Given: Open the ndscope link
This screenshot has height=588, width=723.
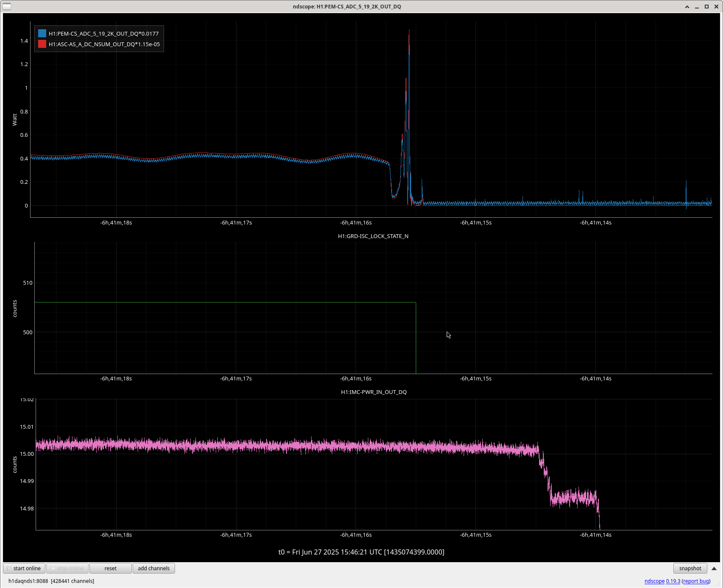Looking at the screenshot, I should 654,581.
